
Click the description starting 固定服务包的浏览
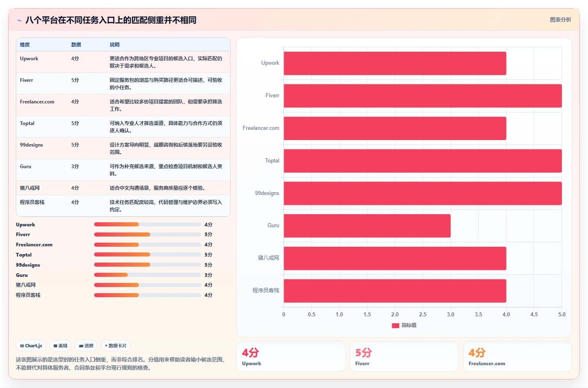[x=166, y=84]
